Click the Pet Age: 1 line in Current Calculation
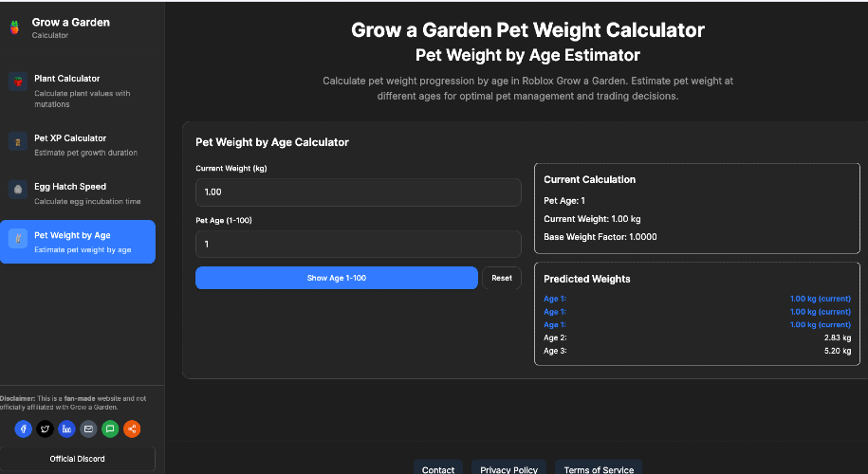The height and width of the screenshot is (474, 868). [x=564, y=201]
